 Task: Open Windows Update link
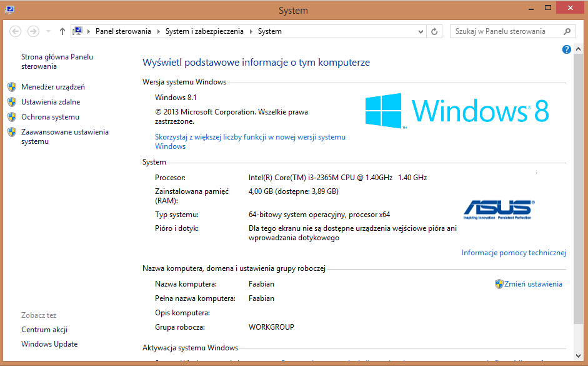point(49,344)
